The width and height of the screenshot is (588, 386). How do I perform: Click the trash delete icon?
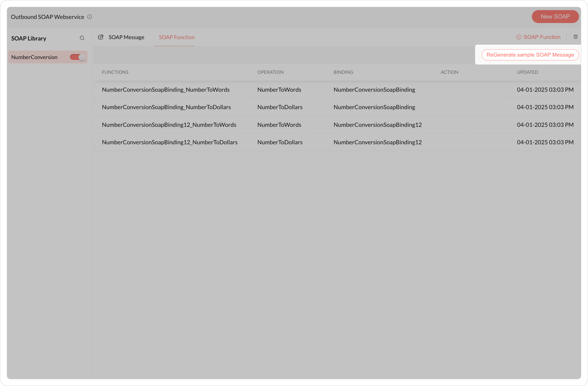575,37
